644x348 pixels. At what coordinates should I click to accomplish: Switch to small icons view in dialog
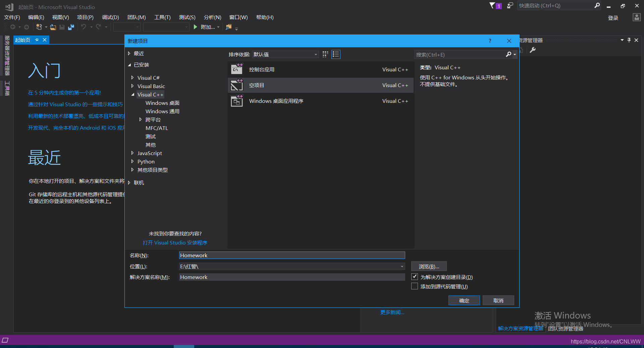coord(325,54)
